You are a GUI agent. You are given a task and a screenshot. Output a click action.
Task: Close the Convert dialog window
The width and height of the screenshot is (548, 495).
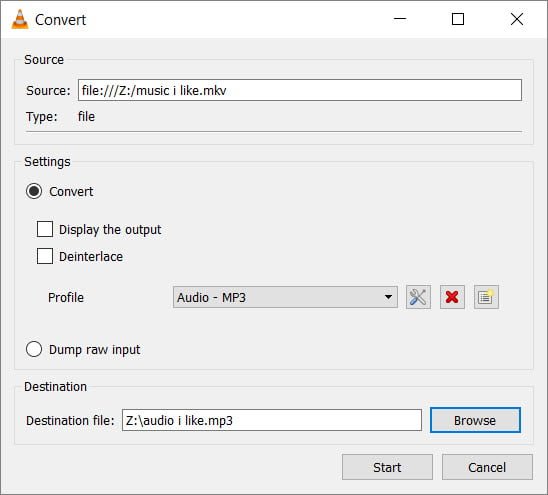pyautogui.click(x=517, y=19)
